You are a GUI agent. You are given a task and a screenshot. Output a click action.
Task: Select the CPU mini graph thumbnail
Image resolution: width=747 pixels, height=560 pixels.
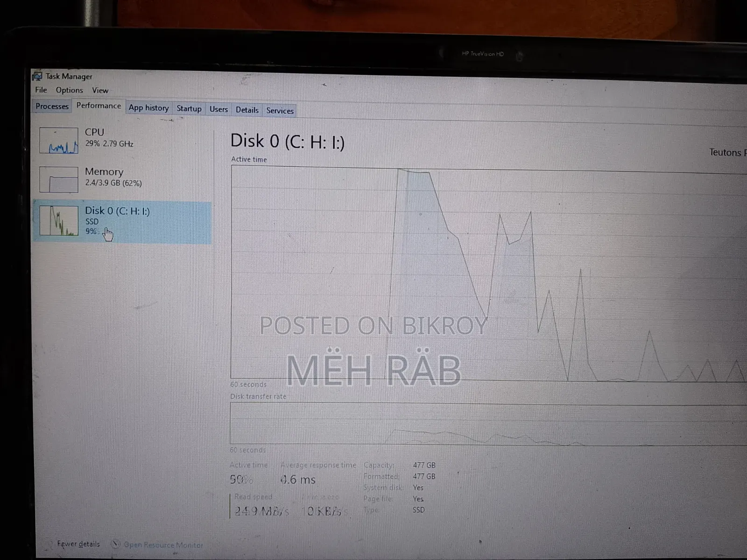pos(59,140)
